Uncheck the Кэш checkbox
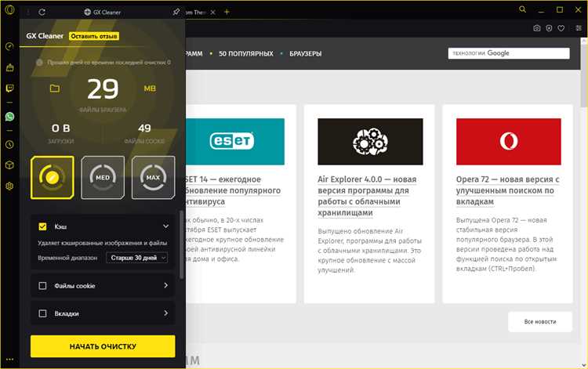The height and width of the screenshot is (369, 588). point(43,226)
